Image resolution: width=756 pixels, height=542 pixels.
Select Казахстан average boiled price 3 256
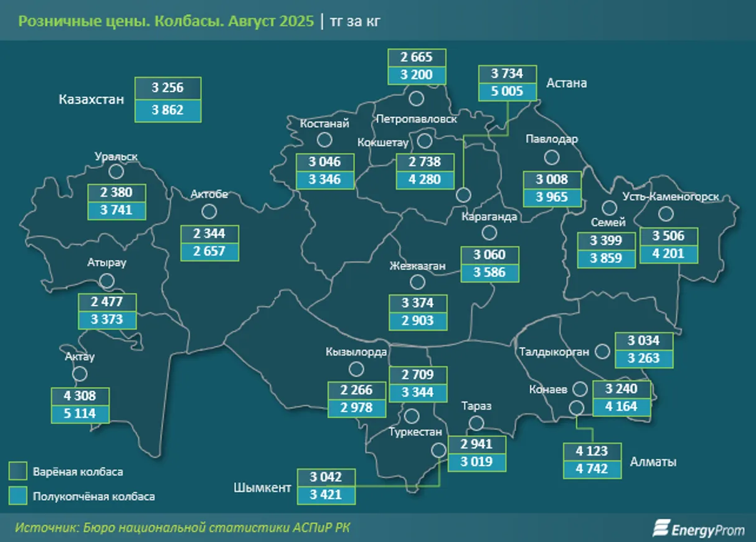168,88
